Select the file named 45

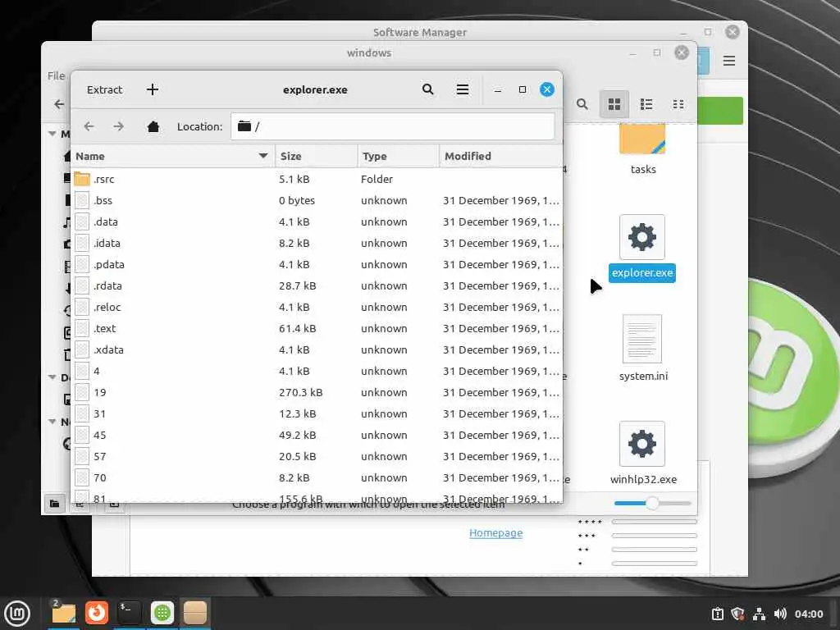pyautogui.click(x=317, y=435)
